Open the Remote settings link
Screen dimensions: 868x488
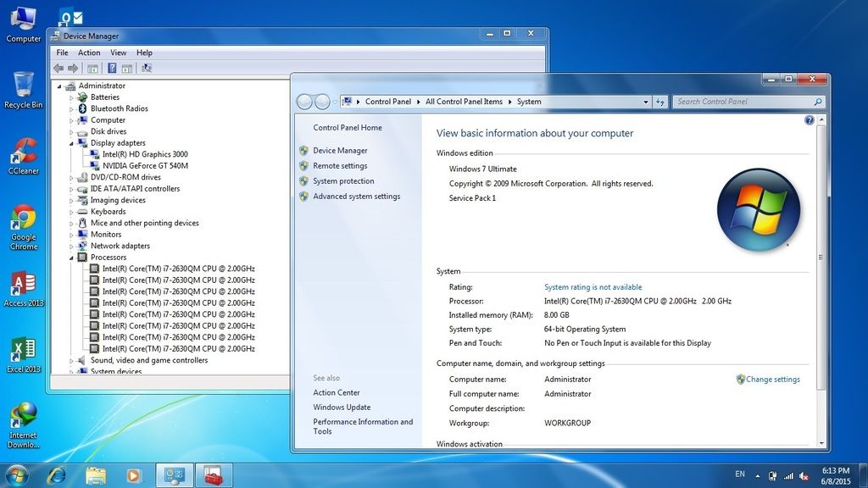pos(340,166)
